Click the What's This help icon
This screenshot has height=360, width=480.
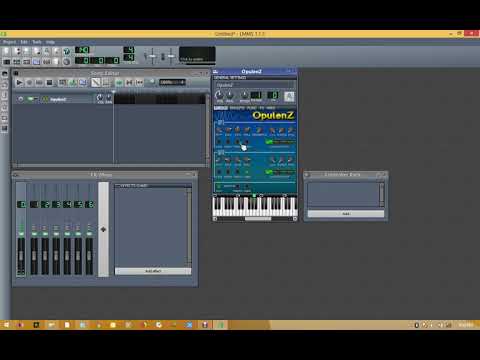(x=67, y=51)
